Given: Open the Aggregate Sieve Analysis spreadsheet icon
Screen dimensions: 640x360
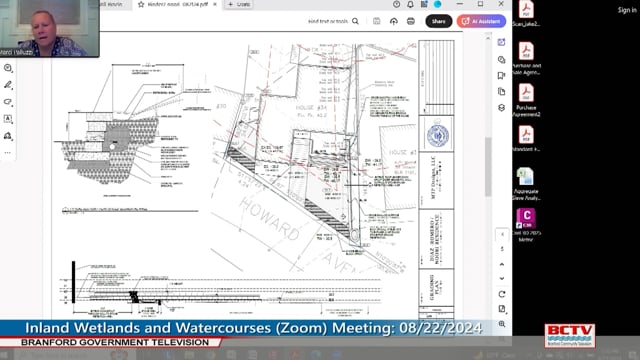Looking at the screenshot, I should pyautogui.click(x=526, y=184).
